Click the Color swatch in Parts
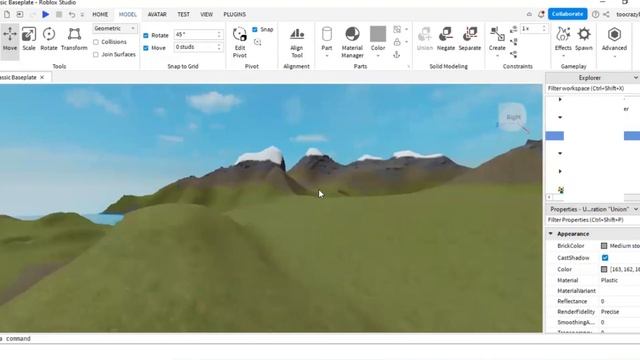Image resolution: width=640 pixels, height=360 pixels. coord(378,34)
